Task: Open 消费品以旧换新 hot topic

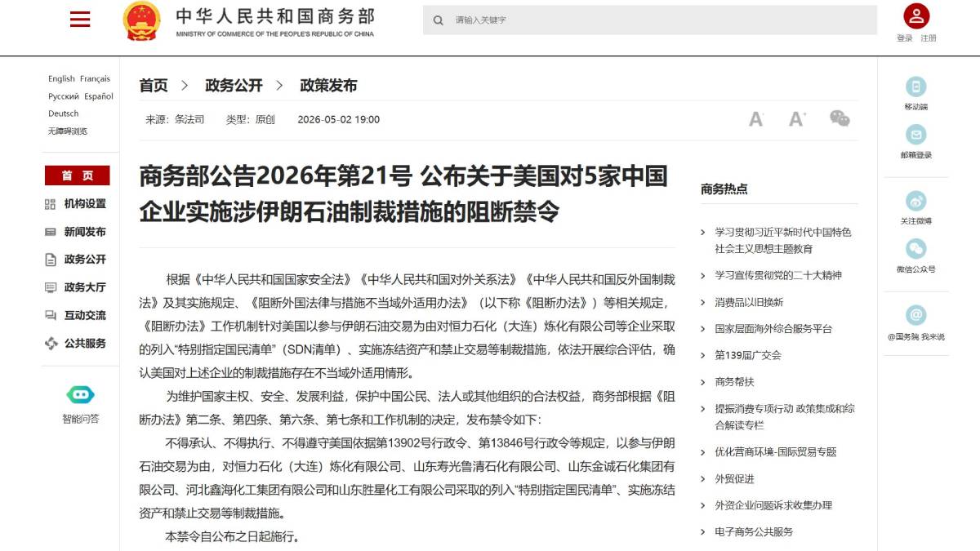Action: pos(749,302)
